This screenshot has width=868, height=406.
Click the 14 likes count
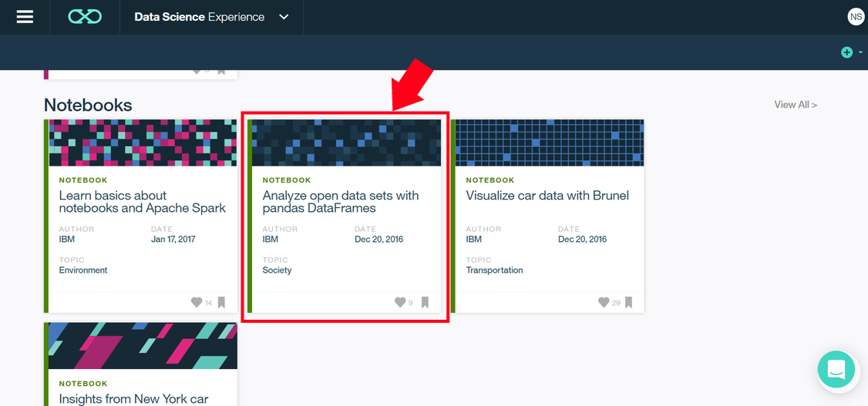click(209, 303)
